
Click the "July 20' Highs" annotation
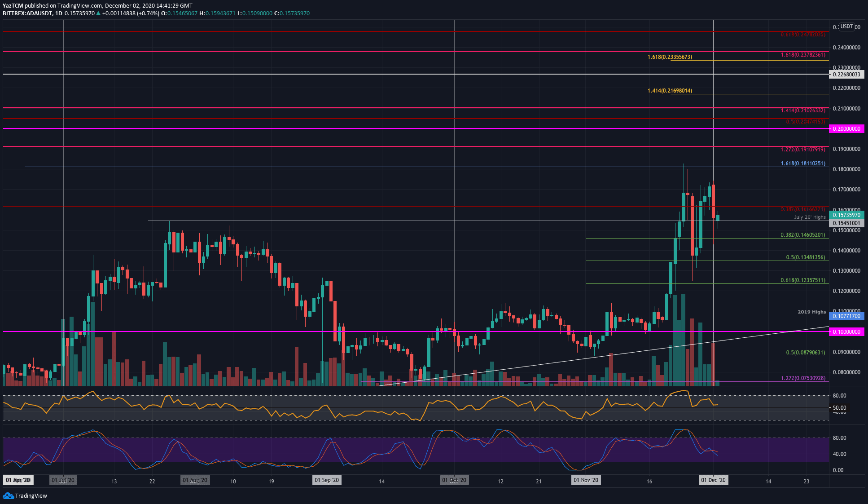[x=810, y=217]
